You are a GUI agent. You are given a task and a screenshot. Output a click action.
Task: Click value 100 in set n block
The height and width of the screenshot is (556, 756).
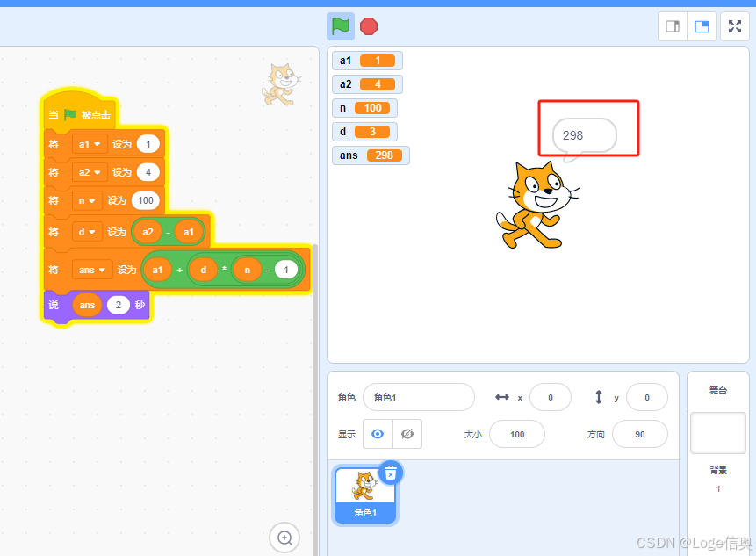pyautogui.click(x=146, y=200)
